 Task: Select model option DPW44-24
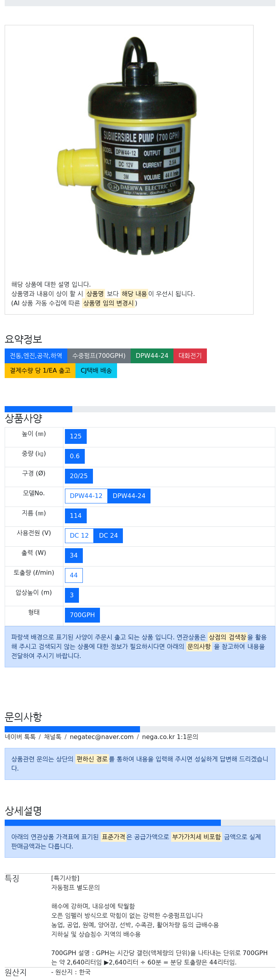[129, 496]
